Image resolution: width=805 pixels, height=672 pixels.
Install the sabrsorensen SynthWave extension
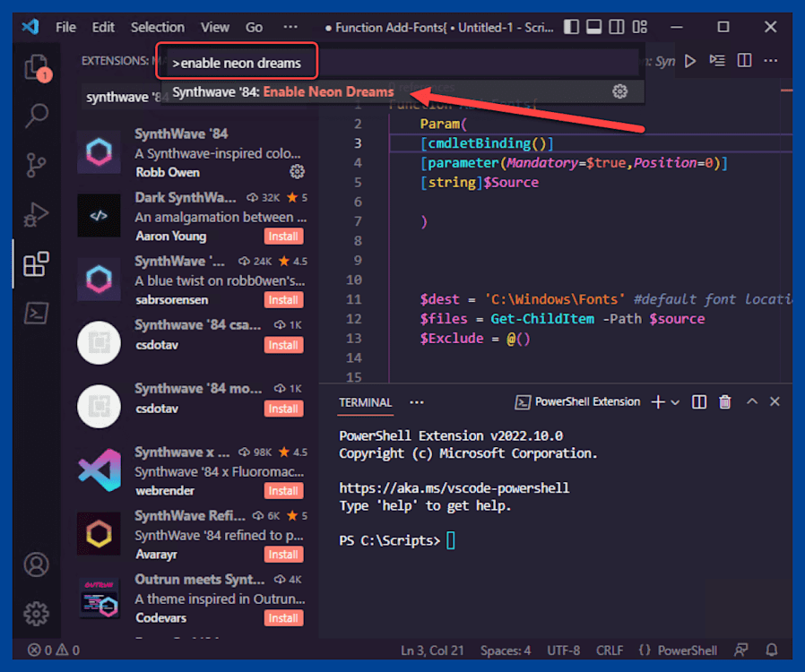pos(283,299)
